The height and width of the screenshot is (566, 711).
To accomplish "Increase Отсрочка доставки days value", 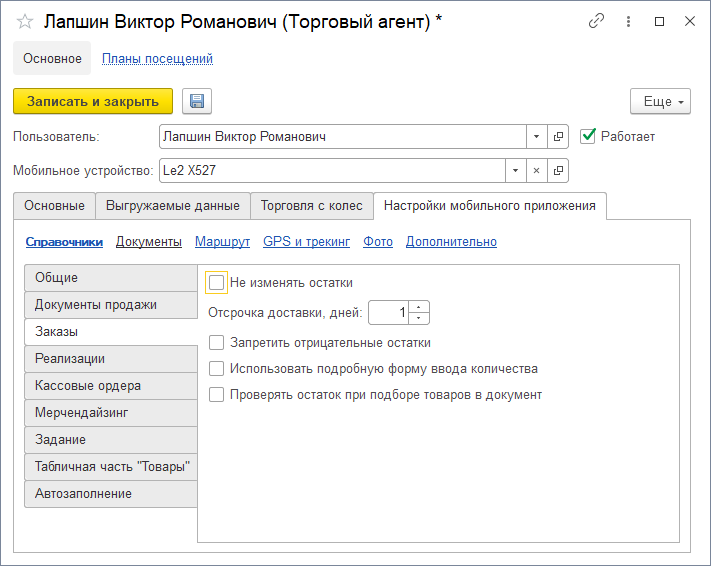I will (x=419, y=307).
